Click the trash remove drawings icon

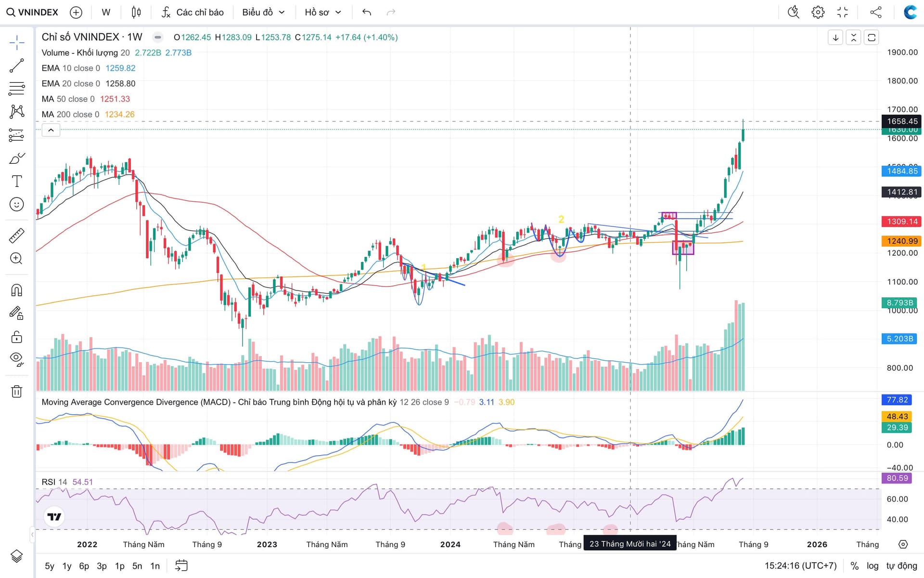pyautogui.click(x=16, y=391)
